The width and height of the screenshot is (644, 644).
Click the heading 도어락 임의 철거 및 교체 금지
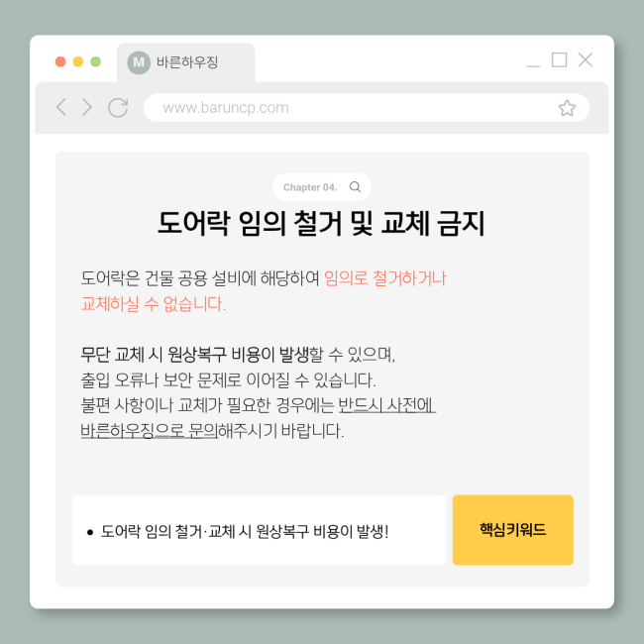(322, 223)
